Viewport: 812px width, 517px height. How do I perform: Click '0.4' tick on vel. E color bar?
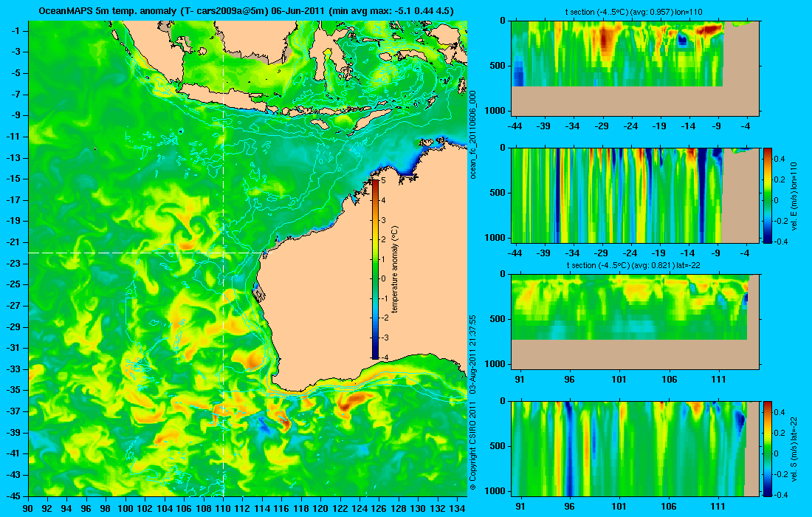click(x=780, y=159)
